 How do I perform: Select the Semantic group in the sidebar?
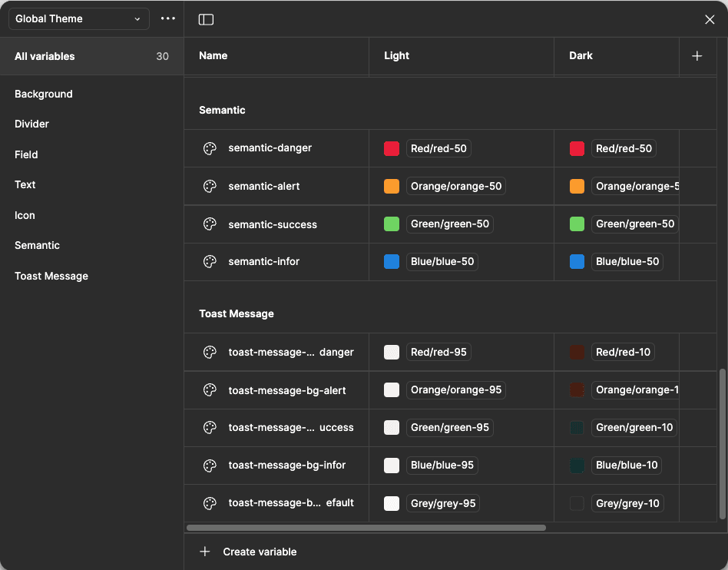37,245
